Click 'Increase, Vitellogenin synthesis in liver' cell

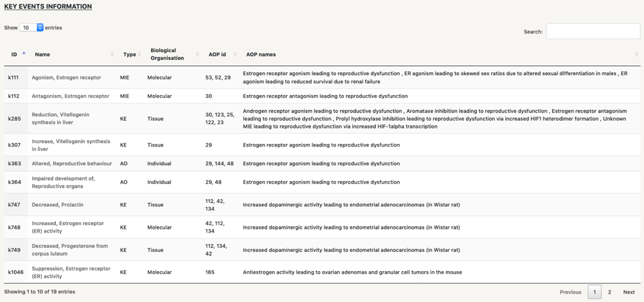[x=71, y=145]
